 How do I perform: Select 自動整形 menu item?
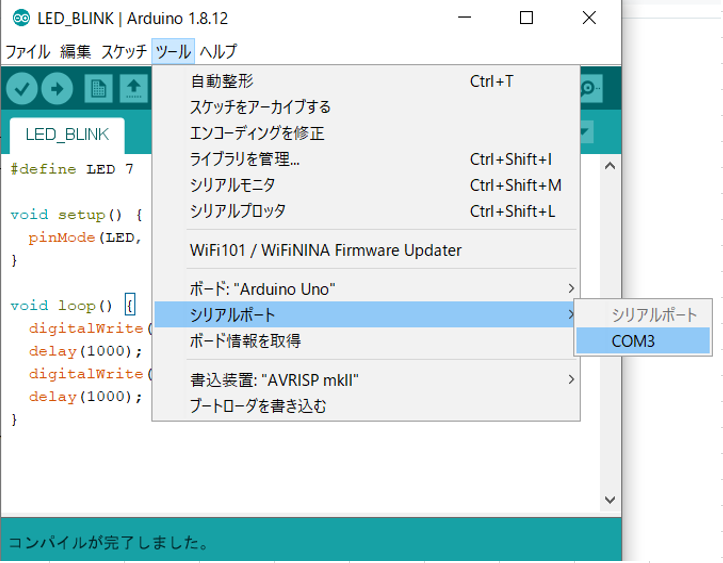pyautogui.click(x=367, y=81)
